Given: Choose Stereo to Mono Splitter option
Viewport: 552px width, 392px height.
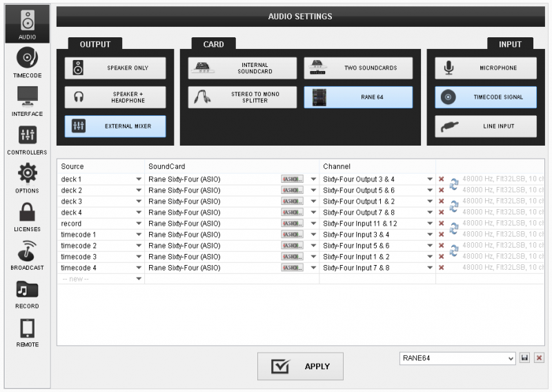Looking at the screenshot, I should [242, 97].
